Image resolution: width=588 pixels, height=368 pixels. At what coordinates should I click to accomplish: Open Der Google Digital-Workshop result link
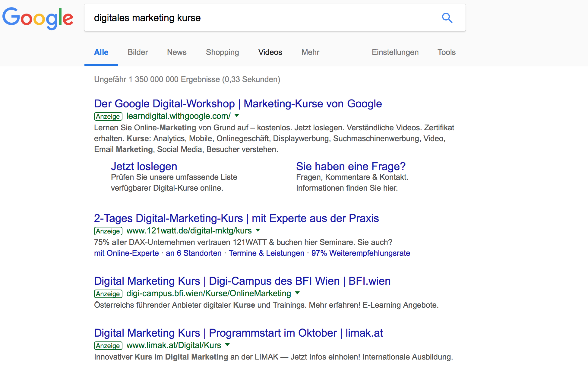[238, 104]
